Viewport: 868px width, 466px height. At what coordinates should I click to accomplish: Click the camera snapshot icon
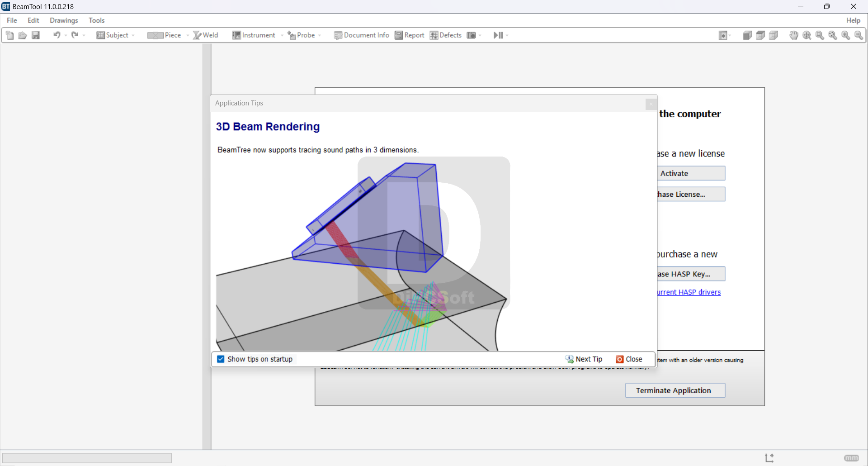472,35
